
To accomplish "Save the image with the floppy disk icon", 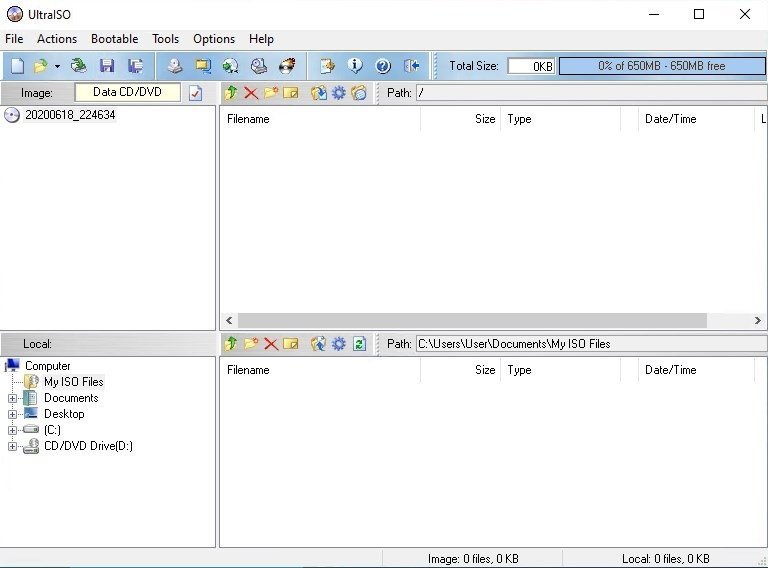I will (x=107, y=66).
